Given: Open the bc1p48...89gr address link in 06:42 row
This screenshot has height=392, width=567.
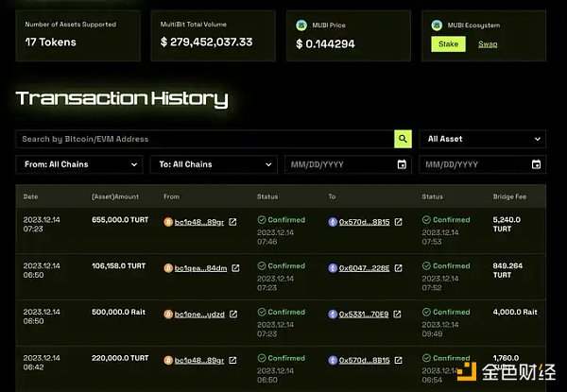Looking at the screenshot, I should (x=199, y=360).
